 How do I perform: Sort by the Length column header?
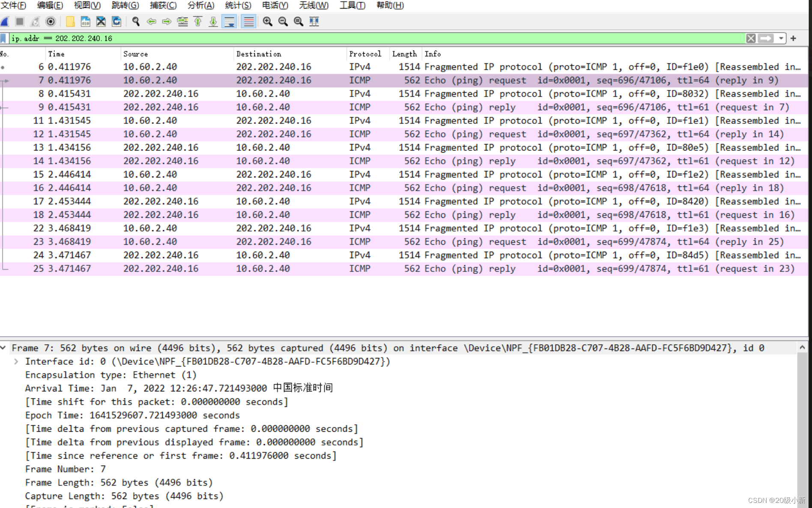405,54
